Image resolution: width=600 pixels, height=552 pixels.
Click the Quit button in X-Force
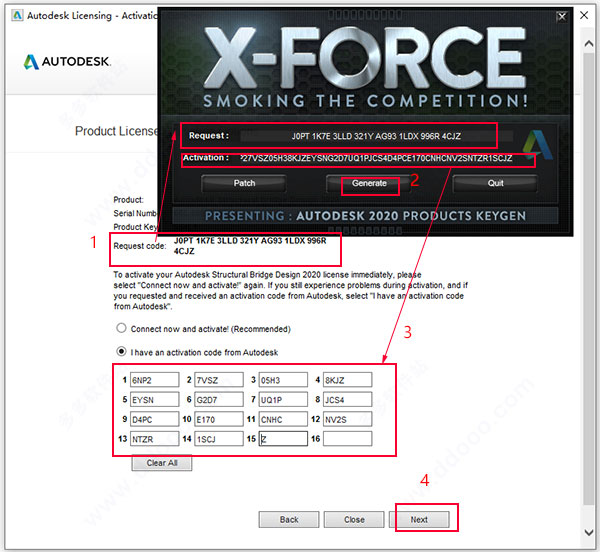(495, 183)
